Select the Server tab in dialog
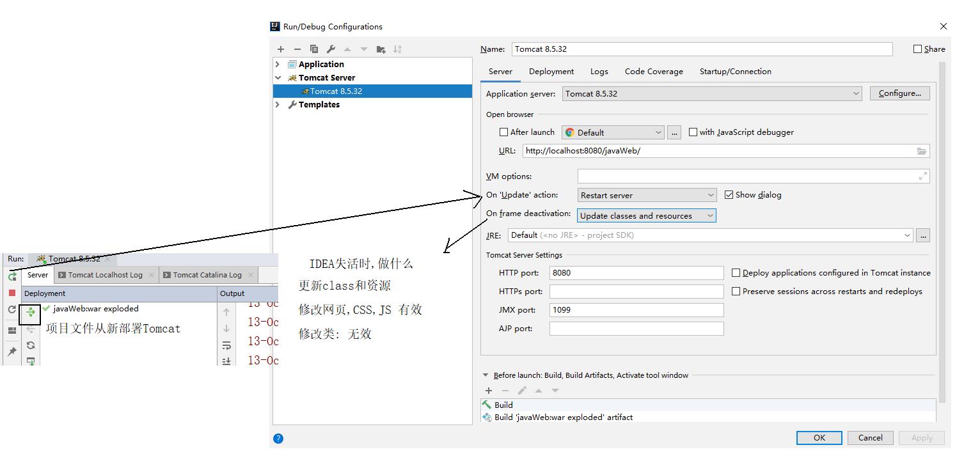980x468 pixels. [x=500, y=72]
